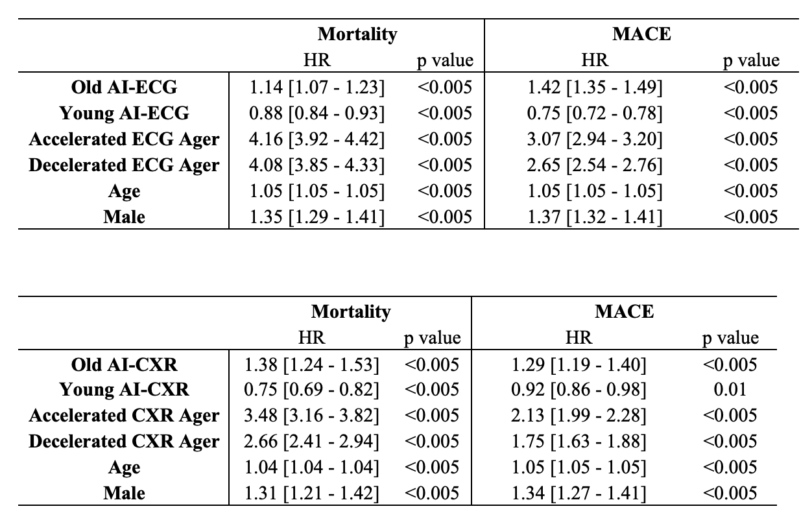Select the 1.38 [1.24 - 1.53] cell
This screenshot has height=524, width=812.
point(311,364)
